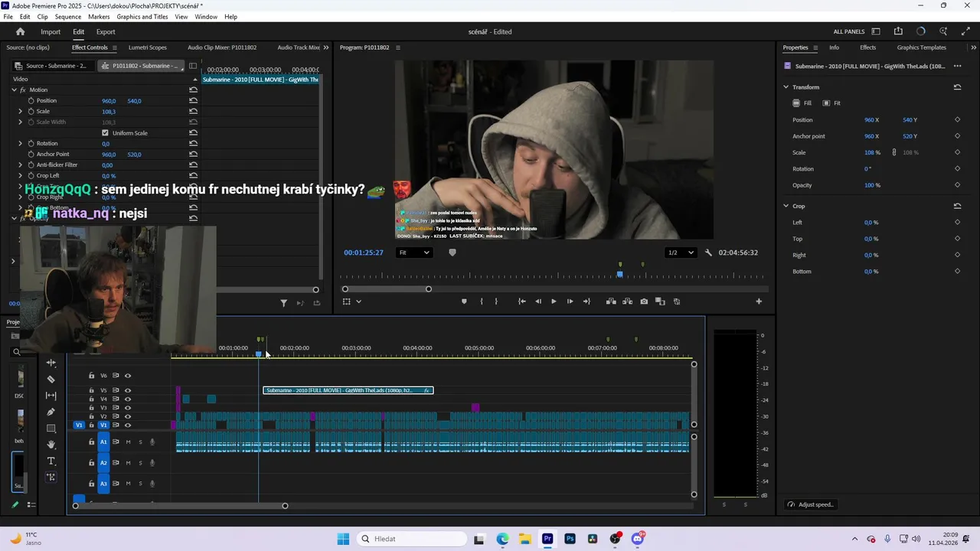Image resolution: width=980 pixels, height=551 pixels.
Task: Click the Program monitor zoom scroll bar
Action: (387, 289)
